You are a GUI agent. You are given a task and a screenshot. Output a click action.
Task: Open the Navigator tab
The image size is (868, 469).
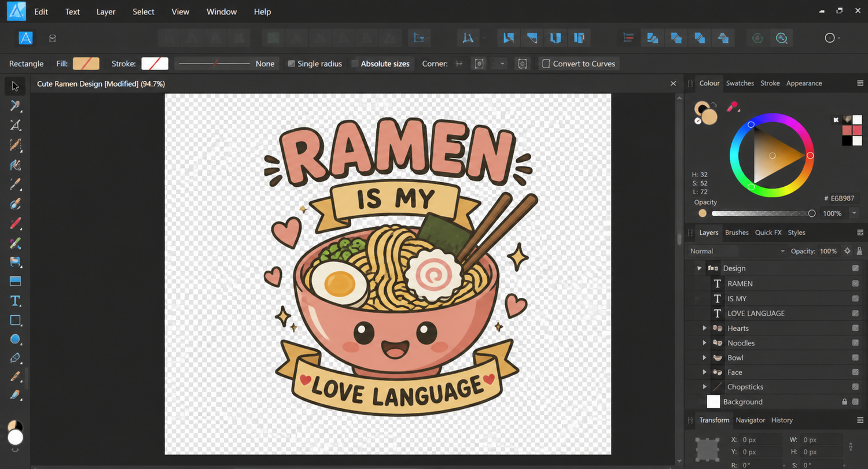pyautogui.click(x=751, y=420)
